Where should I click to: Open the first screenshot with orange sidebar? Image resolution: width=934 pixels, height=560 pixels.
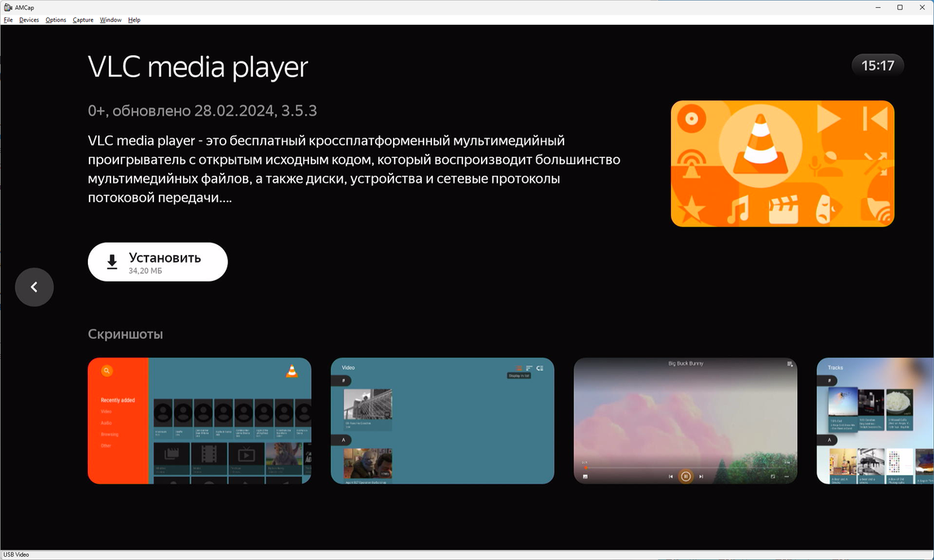[x=199, y=421]
